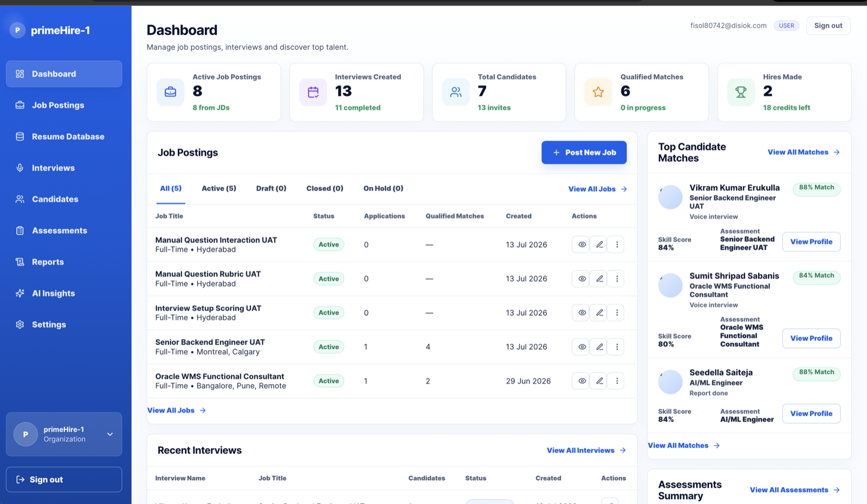867x504 pixels.
Task: Click Seedella Saiteja avatar
Action: [670, 382]
